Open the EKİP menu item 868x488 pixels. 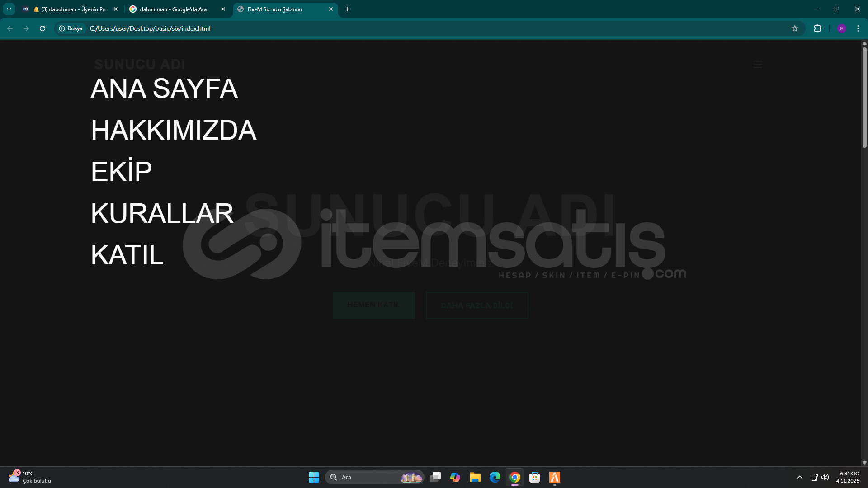pyautogui.click(x=121, y=172)
